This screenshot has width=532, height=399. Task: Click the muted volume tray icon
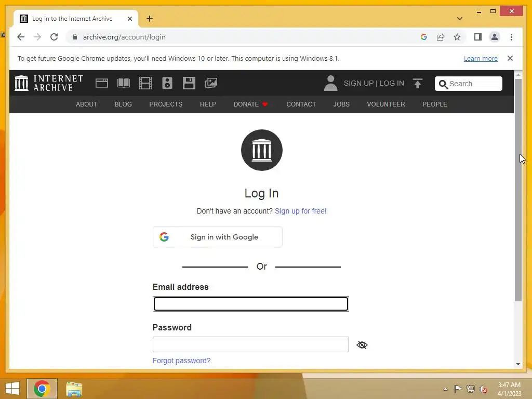[x=483, y=389]
